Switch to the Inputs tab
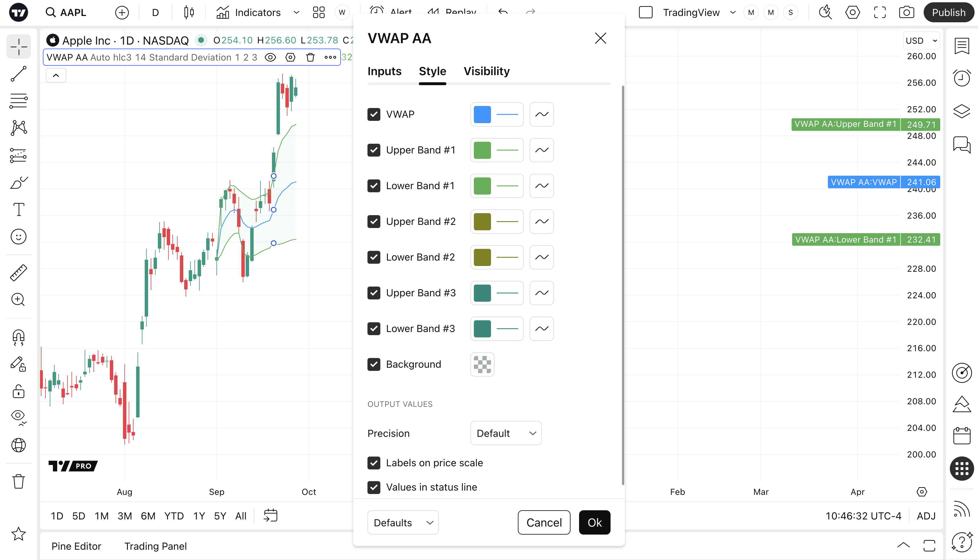Image resolution: width=978 pixels, height=560 pixels. coord(384,71)
